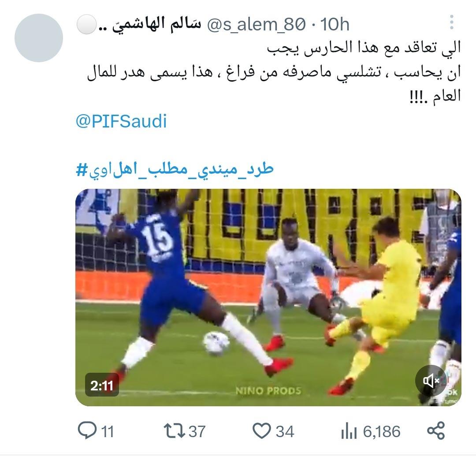Open the Arabic hashtag link above the video
The width and height of the screenshot is (476, 457).
click(x=175, y=169)
